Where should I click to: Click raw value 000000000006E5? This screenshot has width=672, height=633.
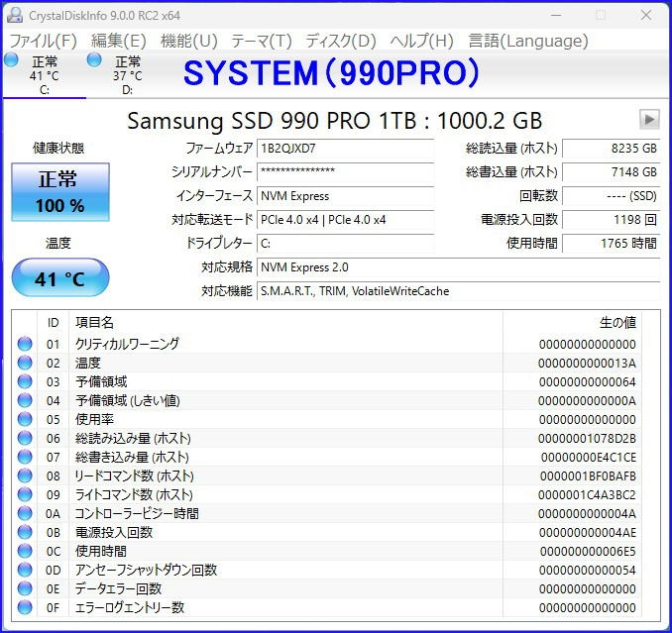click(x=588, y=552)
